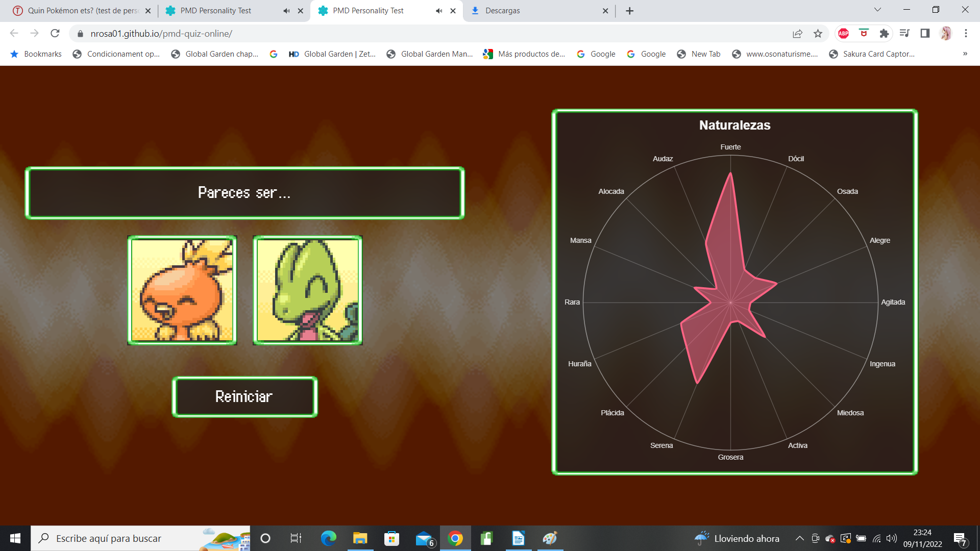Mute audio on the active PMD Personality Test tab
Image resolution: width=980 pixels, height=551 pixels.
pyautogui.click(x=439, y=11)
